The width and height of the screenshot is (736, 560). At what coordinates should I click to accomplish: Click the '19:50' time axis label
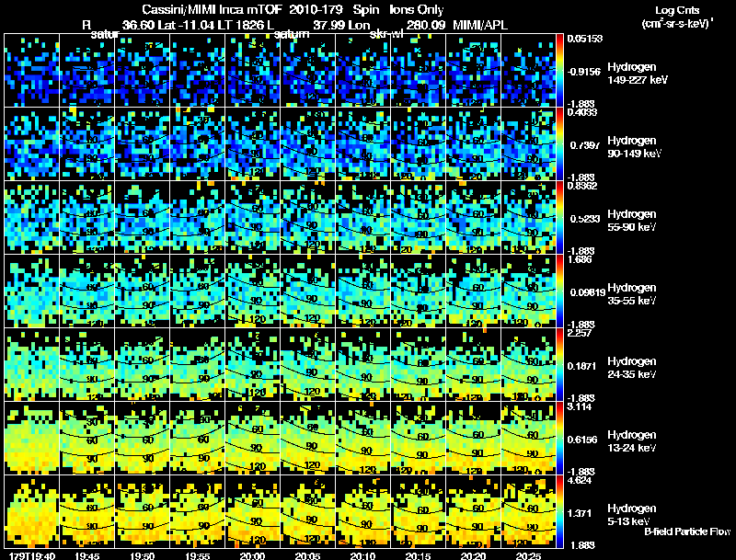click(143, 556)
